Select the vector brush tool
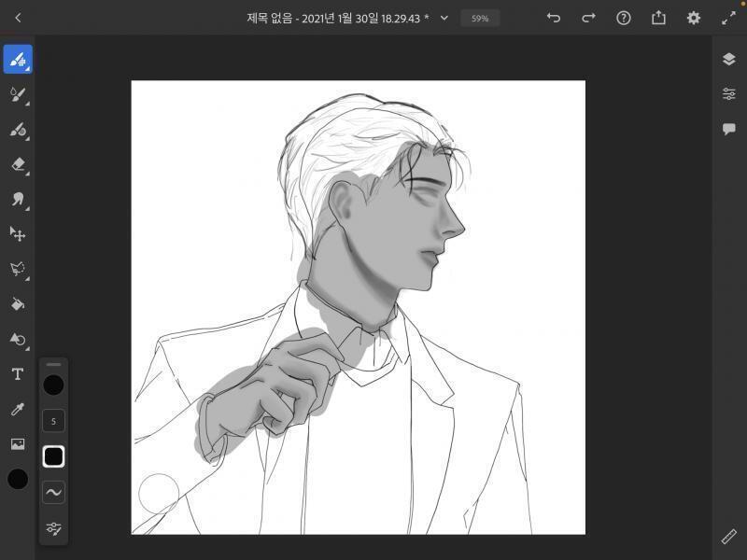Viewport: 747px width, 560px height. coord(18,130)
